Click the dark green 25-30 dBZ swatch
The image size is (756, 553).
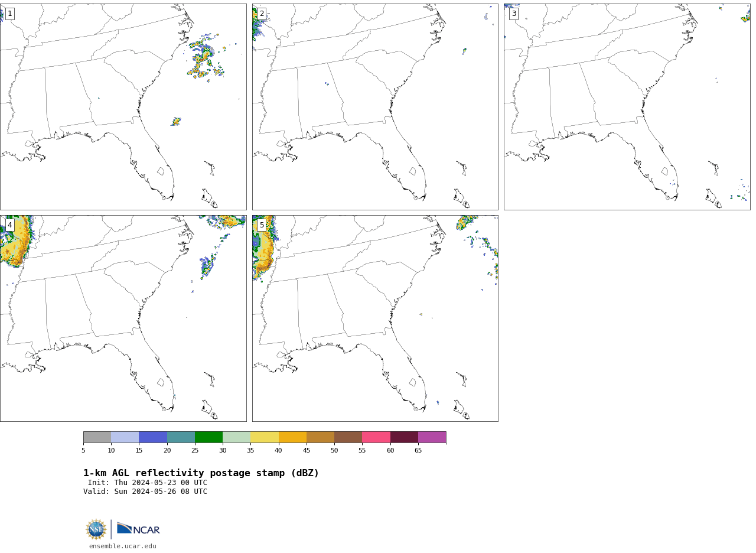[x=208, y=437]
